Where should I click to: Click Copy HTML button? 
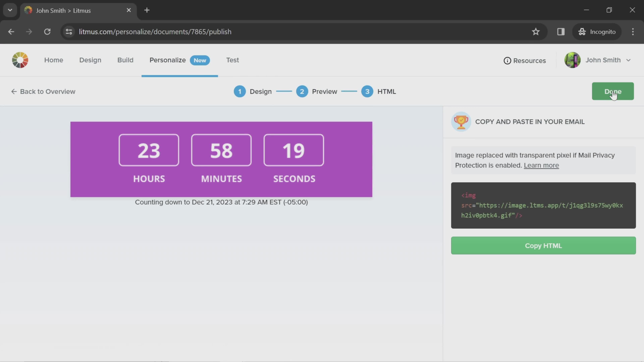543,245
